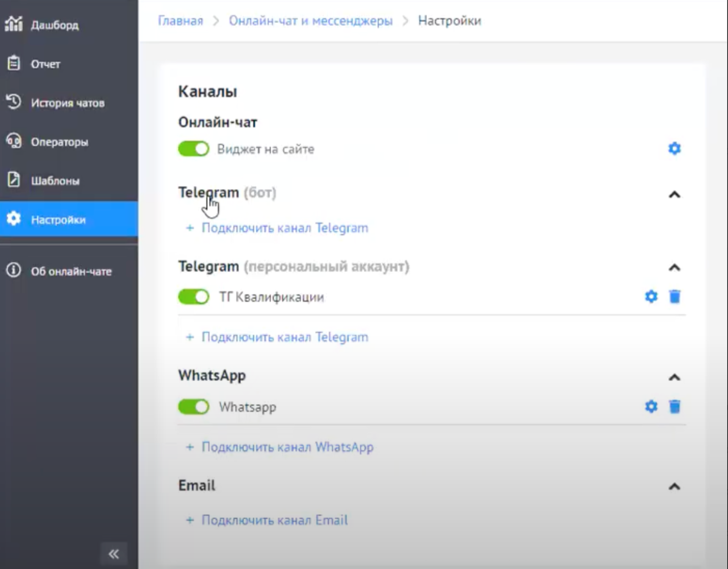728x569 pixels.
Task: Click the Telegram (персональный аккаунт) heading
Action: (x=294, y=266)
